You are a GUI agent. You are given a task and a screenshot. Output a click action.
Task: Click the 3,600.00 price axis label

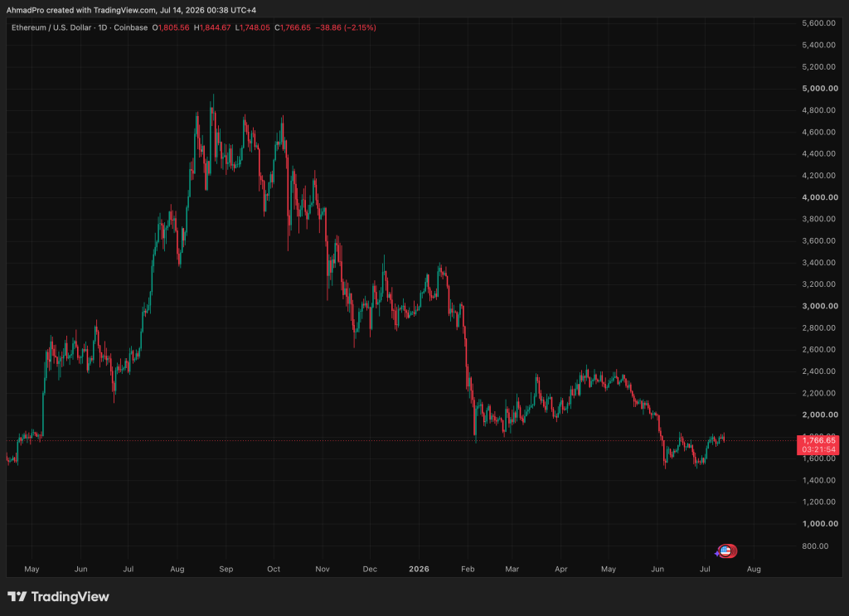click(x=818, y=241)
